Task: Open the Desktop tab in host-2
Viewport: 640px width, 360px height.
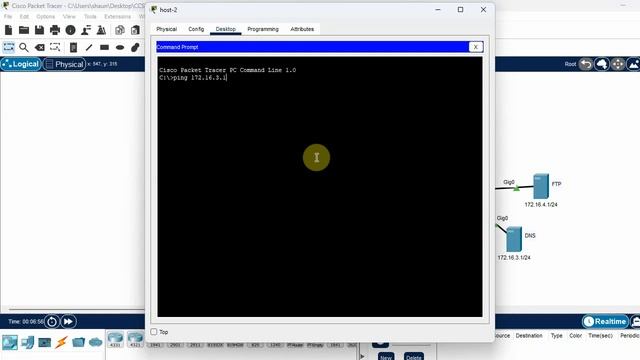Action: [226, 29]
